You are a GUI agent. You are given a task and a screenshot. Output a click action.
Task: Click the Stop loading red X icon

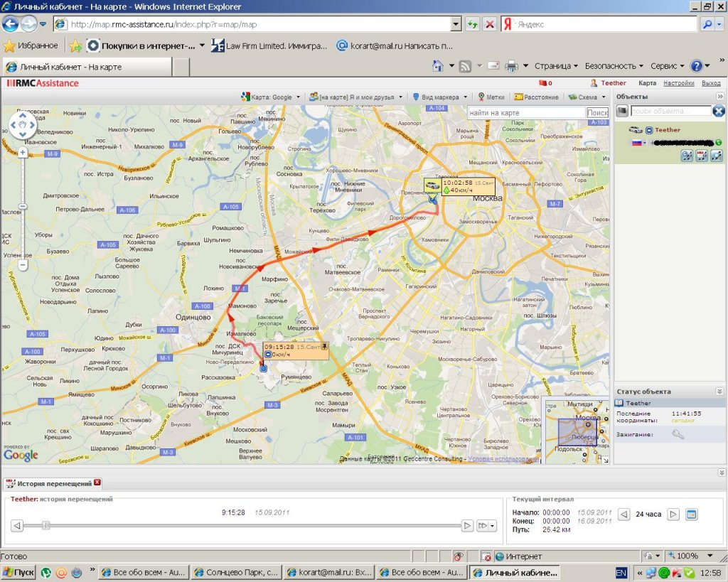pyautogui.click(x=489, y=24)
